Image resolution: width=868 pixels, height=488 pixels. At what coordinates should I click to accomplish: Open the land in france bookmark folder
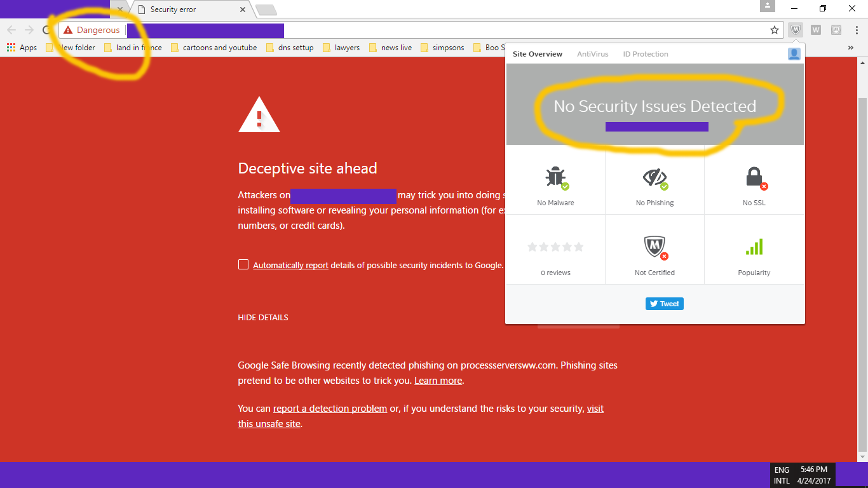[133, 48]
